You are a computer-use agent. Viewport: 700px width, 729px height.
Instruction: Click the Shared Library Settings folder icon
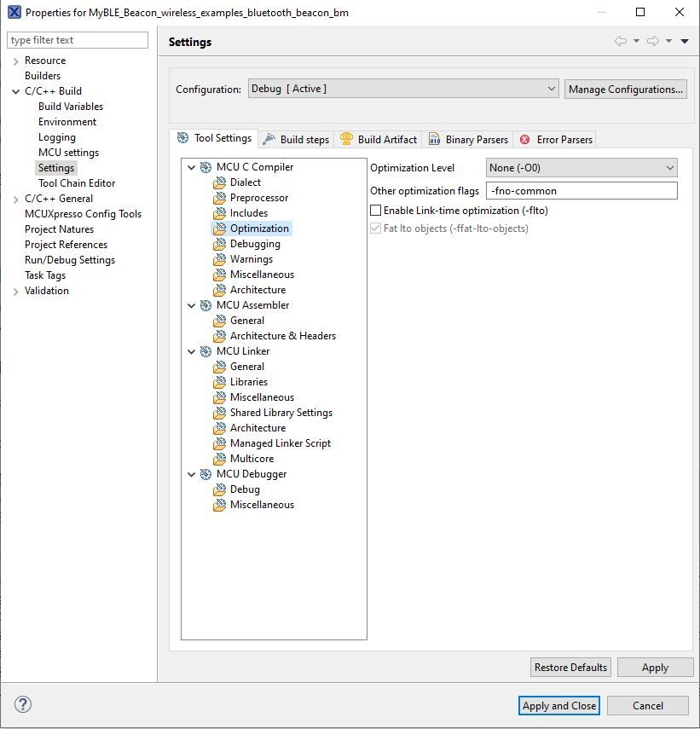pyautogui.click(x=219, y=413)
